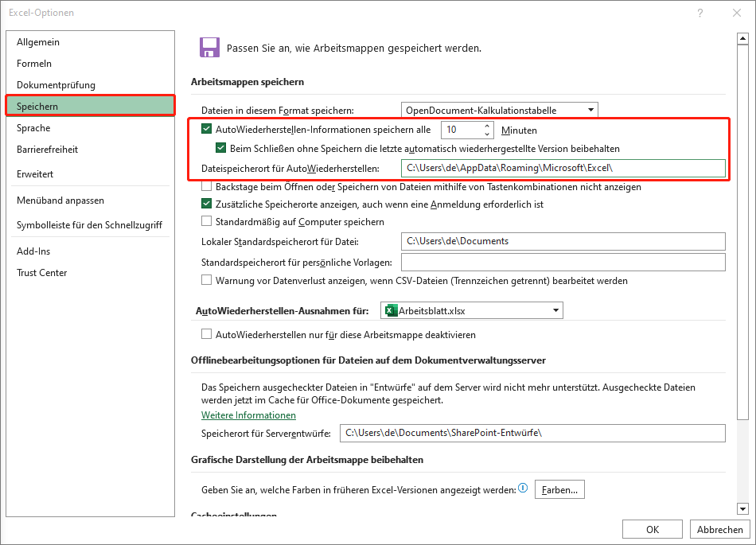Open the Trust Center category
Screen dimensions: 756x545
41,272
